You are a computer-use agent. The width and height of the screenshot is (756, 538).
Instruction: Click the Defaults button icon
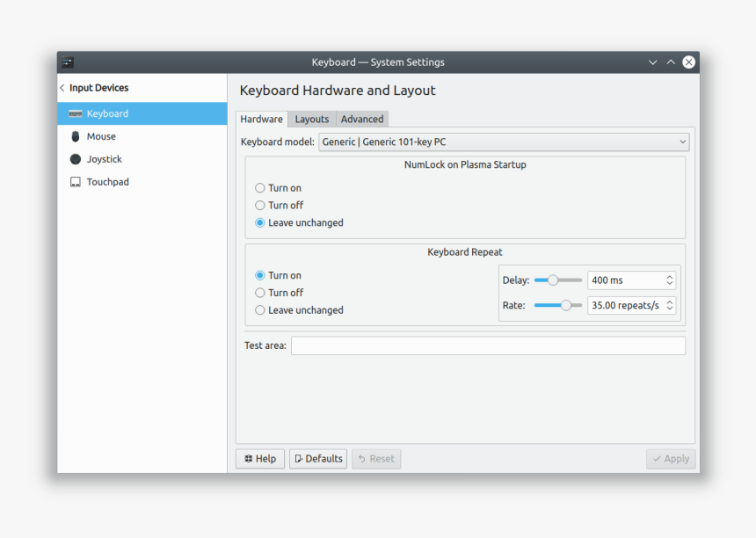click(299, 458)
